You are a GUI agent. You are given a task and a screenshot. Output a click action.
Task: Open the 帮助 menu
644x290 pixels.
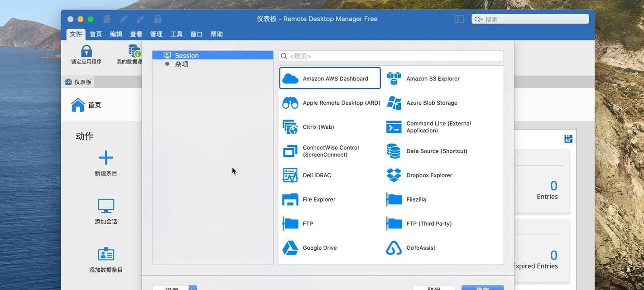point(216,34)
